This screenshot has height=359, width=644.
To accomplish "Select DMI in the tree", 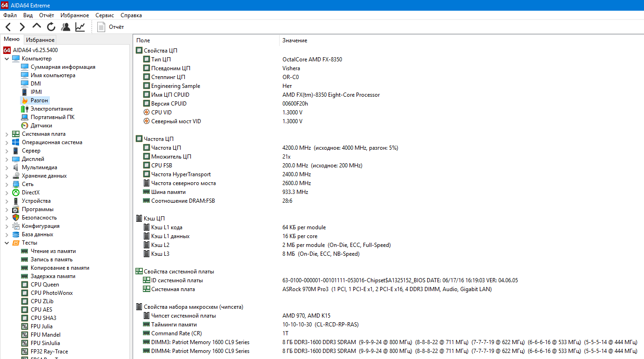I will point(36,84).
